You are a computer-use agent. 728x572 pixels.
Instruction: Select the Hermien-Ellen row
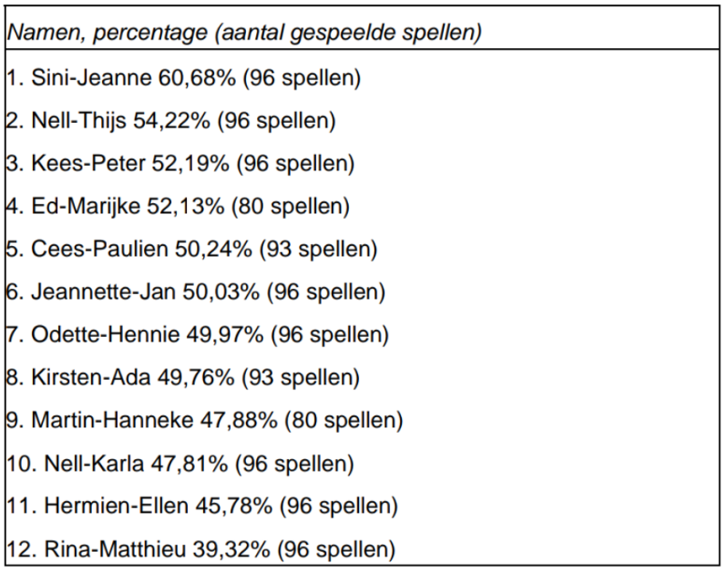(202, 506)
